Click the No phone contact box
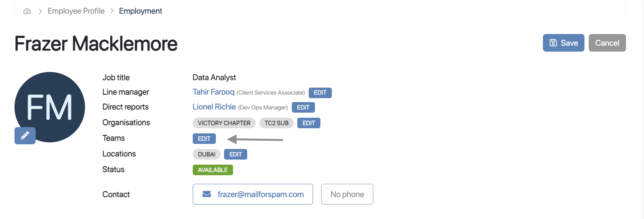Screen dimensions: 644x219 pyautogui.click(x=347, y=194)
